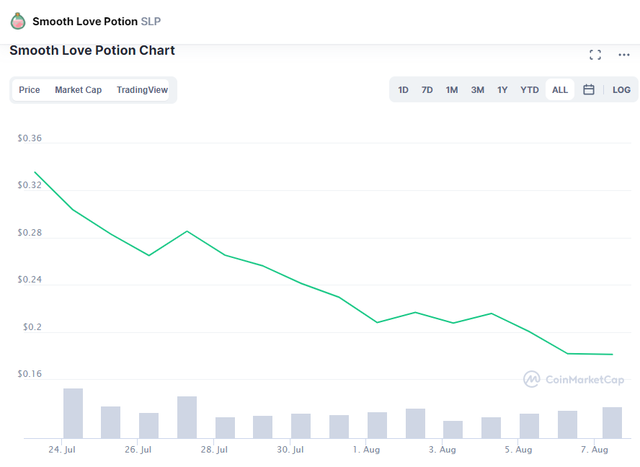
Task: Open the calendar date range picker
Action: (x=588, y=89)
